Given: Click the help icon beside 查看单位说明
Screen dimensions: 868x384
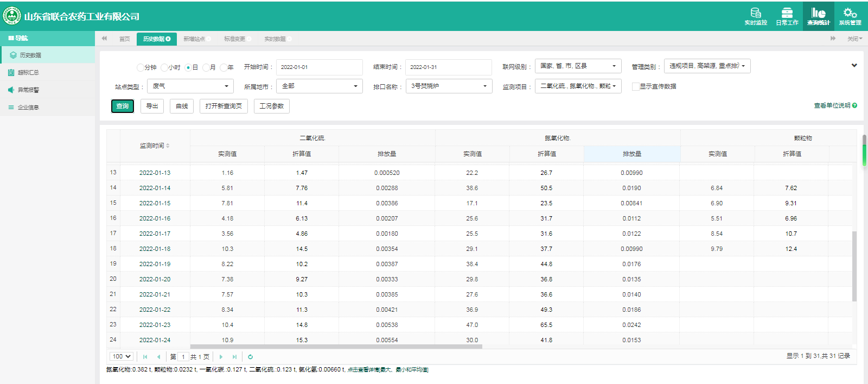Looking at the screenshot, I should click(854, 106).
